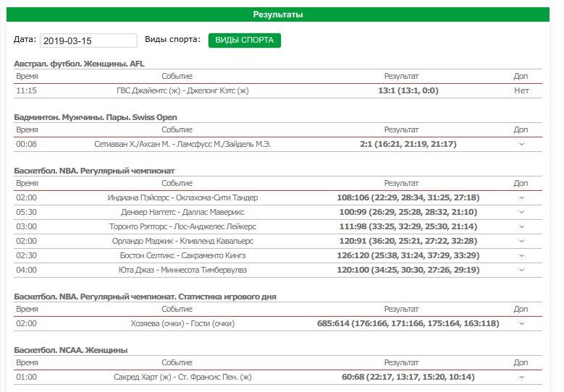This screenshot has width=564, height=392.
Task: Expand details for Денвер Наггетс - Даллас Маверикс
Action: 521,212
